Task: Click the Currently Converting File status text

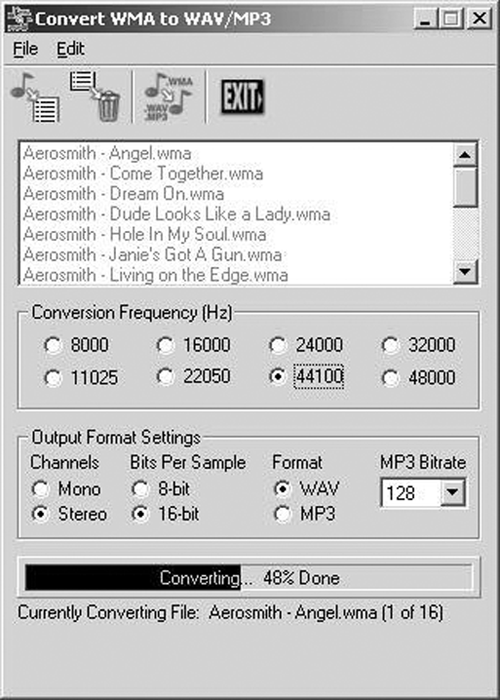Action: (x=230, y=612)
